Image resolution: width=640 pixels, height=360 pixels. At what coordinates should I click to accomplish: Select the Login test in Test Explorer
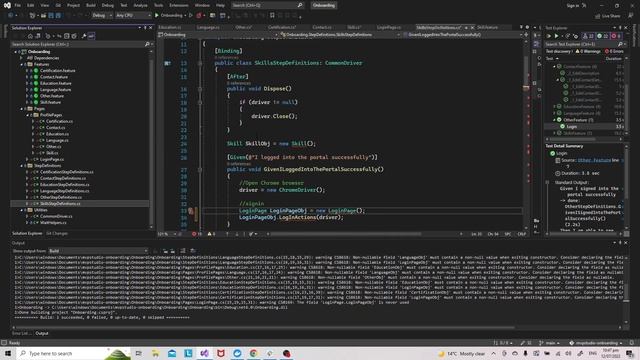[571, 127]
